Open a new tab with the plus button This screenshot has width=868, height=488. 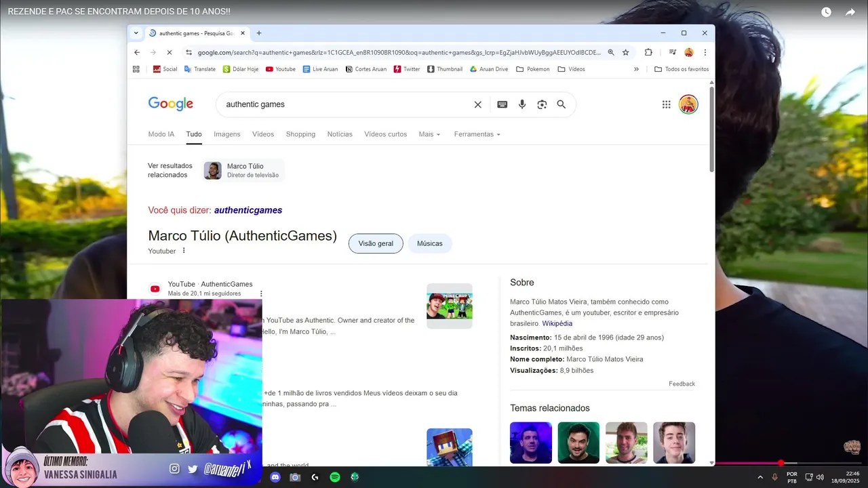click(x=258, y=33)
